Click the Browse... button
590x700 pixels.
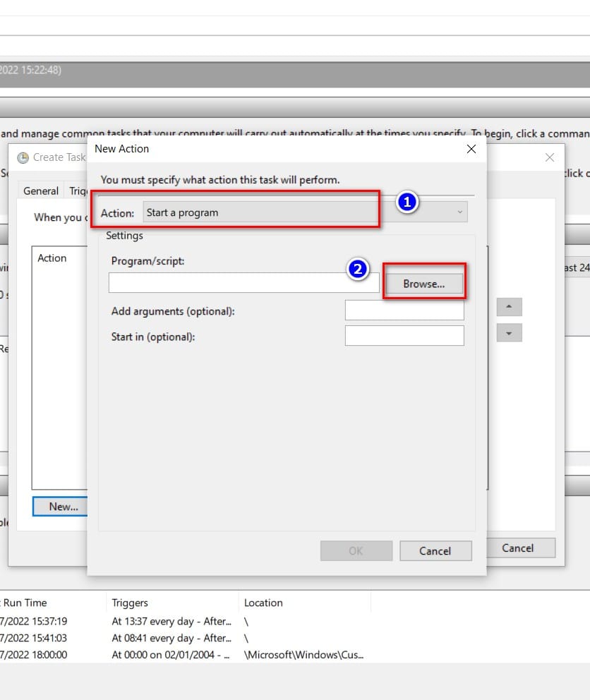pos(424,284)
